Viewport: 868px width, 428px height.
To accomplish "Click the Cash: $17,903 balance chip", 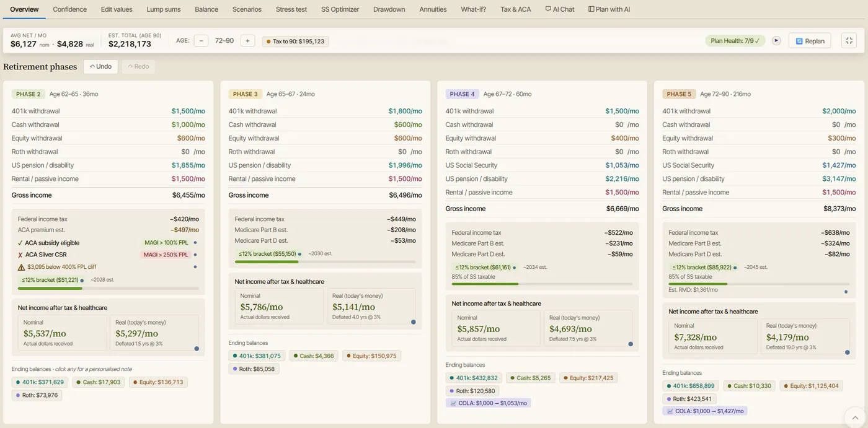I will tap(99, 382).
